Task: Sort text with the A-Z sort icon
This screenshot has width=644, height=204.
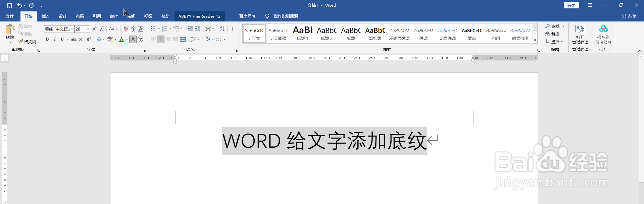Action: pyautogui.click(x=222, y=29)
